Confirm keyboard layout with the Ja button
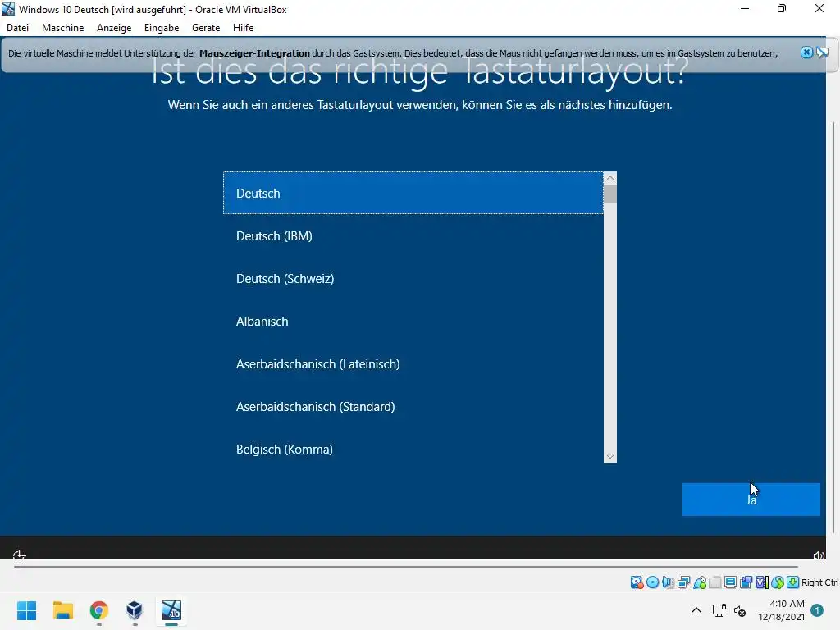 [x=751, y=500]
